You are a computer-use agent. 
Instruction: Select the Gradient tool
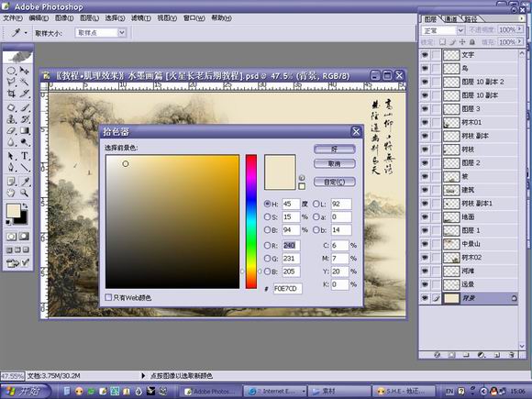tap(24, 130)
